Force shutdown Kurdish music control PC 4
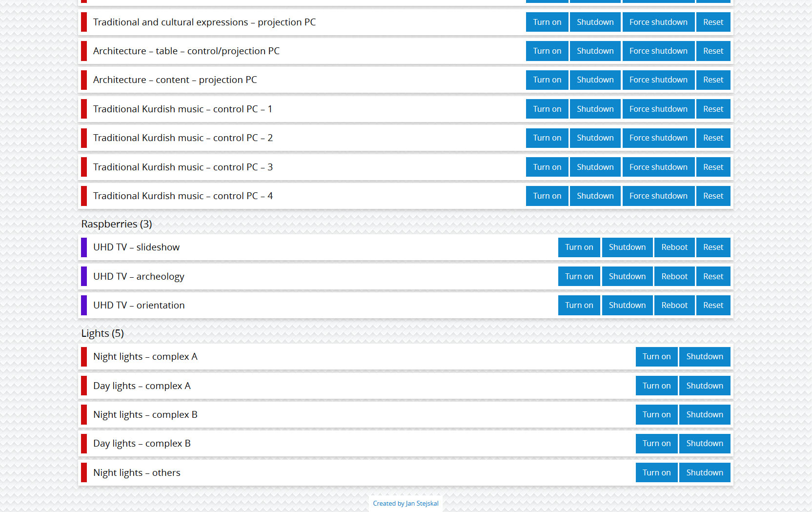This screenshot has width=812, height=512. pyautogui.click(x=658, y=196)
